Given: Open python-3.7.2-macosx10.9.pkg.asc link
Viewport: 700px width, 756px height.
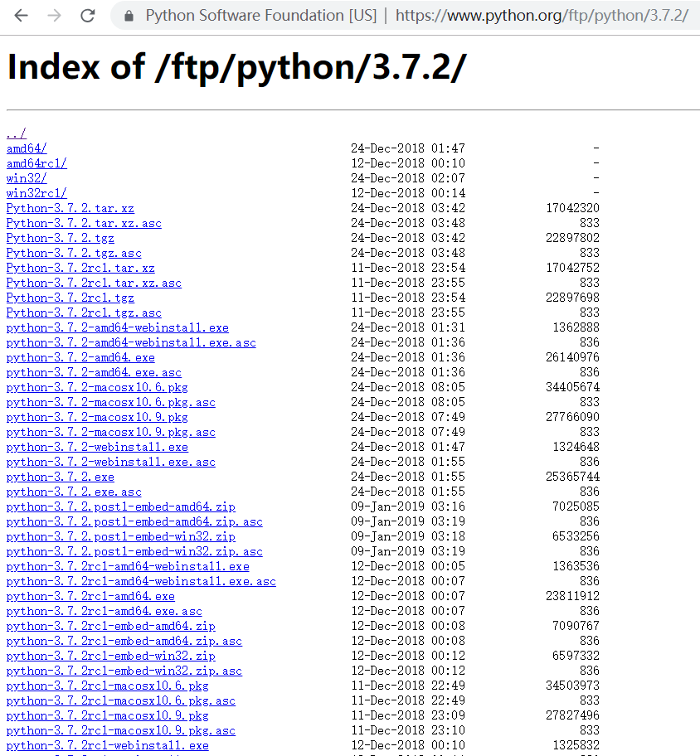Looking at the screenshot, I should pyautogui.click(x=111, y=432).
